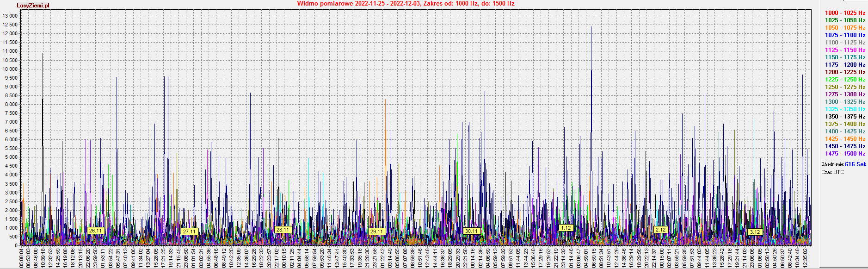Image resolution: width=868 pixels, height=269 pixels.
Task: Click the 30.11 date label
Action: coord(471,231)
